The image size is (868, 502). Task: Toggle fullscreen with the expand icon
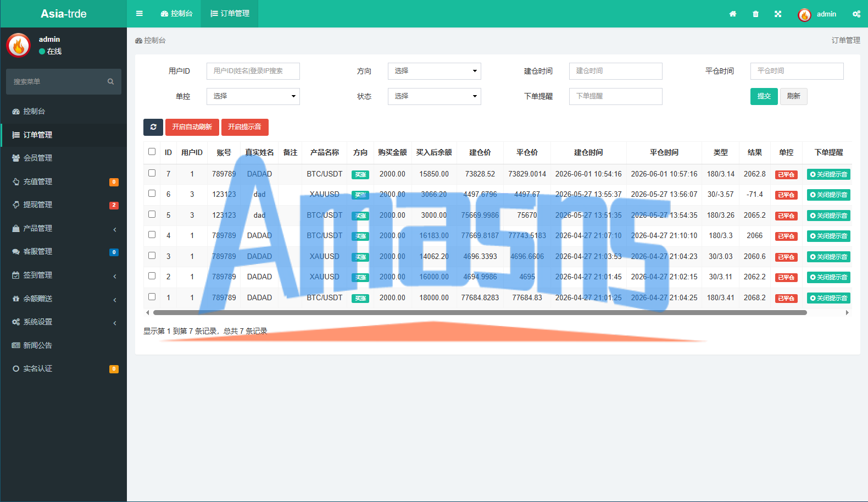point(778,14)
